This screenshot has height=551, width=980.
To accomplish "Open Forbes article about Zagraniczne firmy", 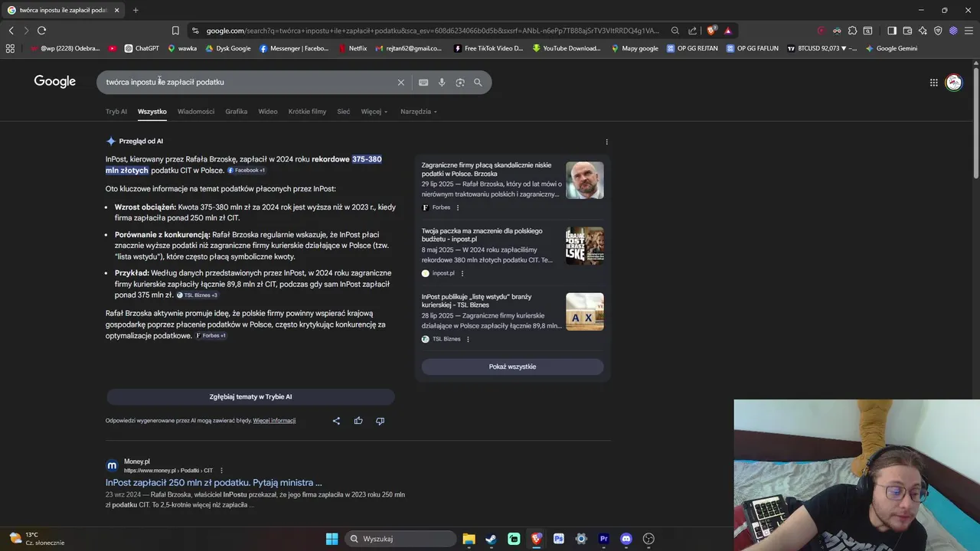I will (x=486, y=169).
